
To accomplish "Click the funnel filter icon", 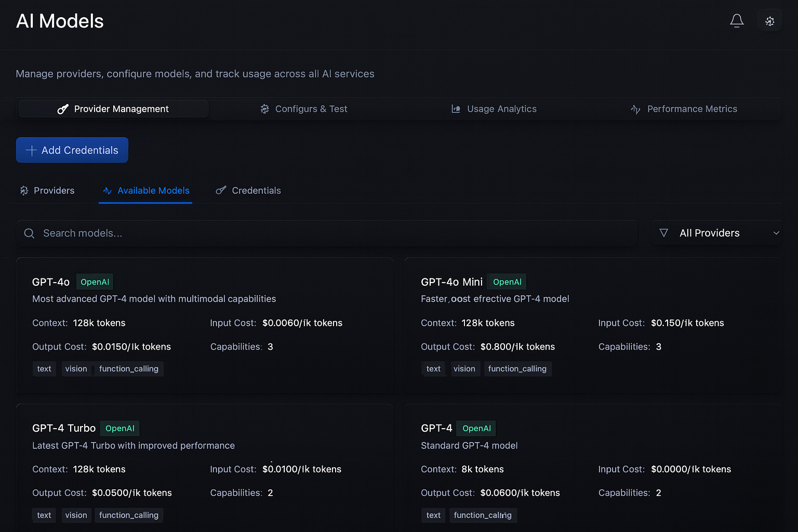I will click(x=663, y=233).
